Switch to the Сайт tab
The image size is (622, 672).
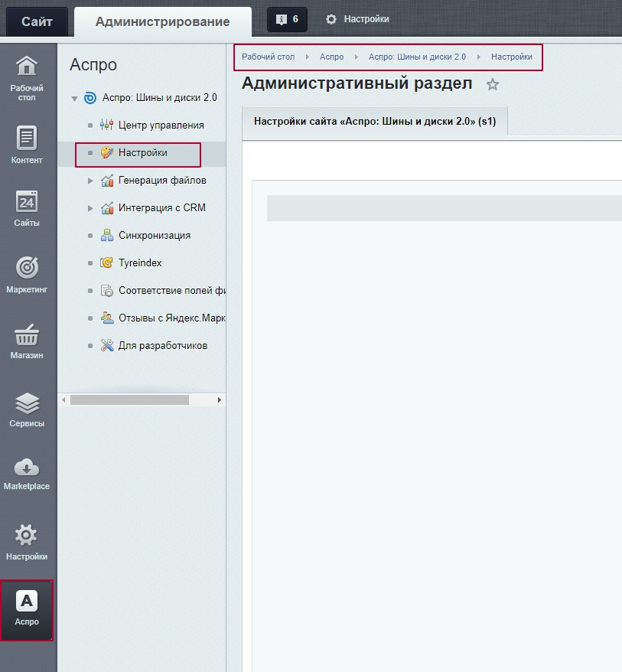(37, 21)
